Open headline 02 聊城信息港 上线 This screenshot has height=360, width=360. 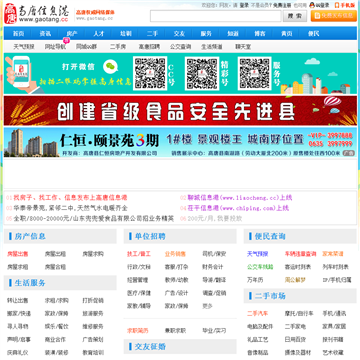pyautogui.click(x=240, y=198)
